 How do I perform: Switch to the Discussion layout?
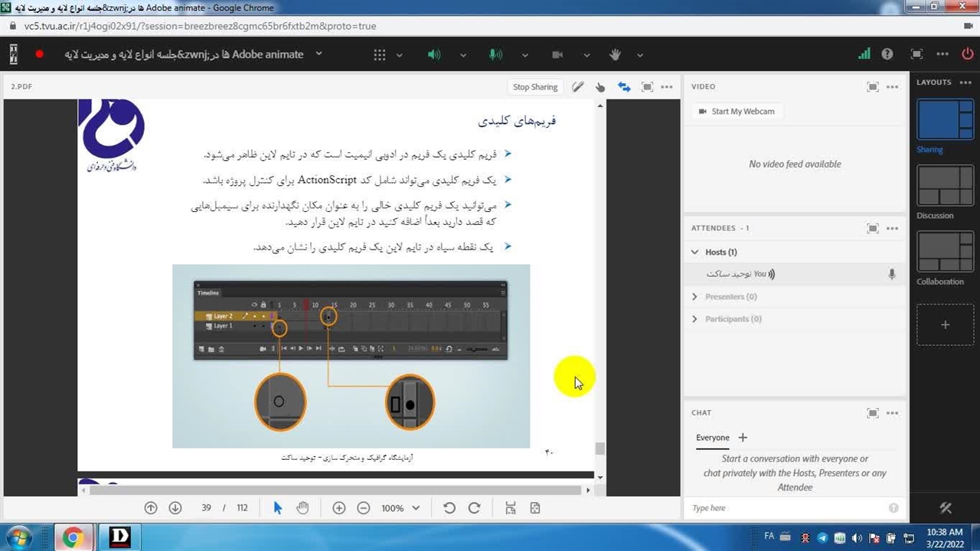[x=945, y=187]
